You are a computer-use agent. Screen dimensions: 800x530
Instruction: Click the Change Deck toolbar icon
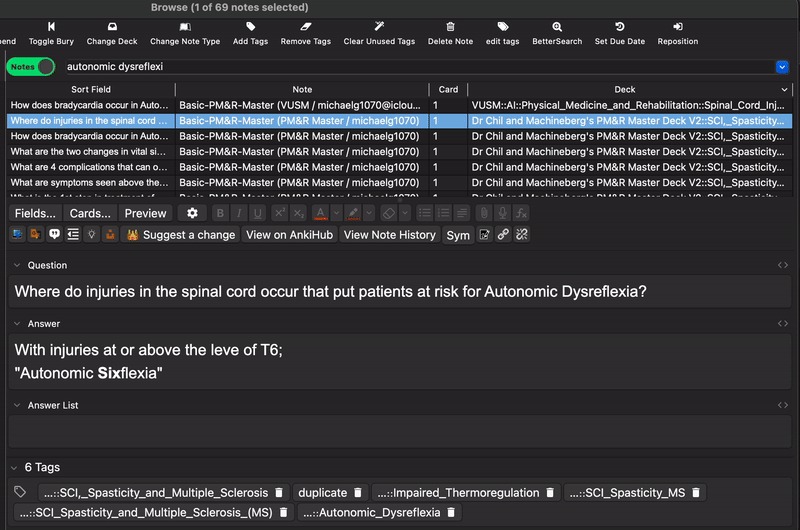(112, 27)
